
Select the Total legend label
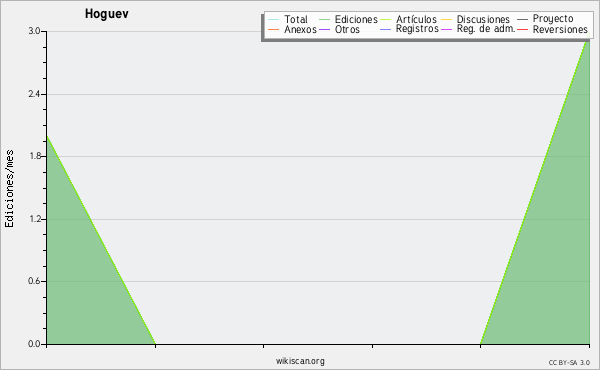click(x=296, y=20)
